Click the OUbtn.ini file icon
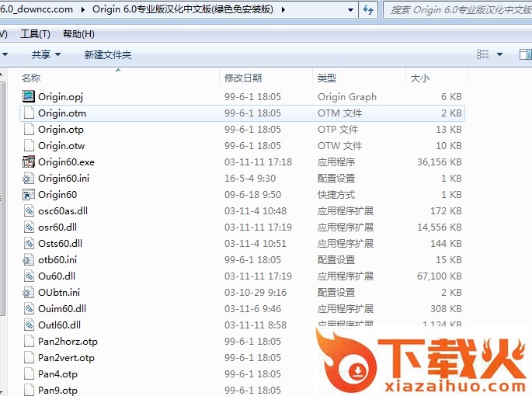The height and width of the screenshot is (396, 532). pos(29,292)
